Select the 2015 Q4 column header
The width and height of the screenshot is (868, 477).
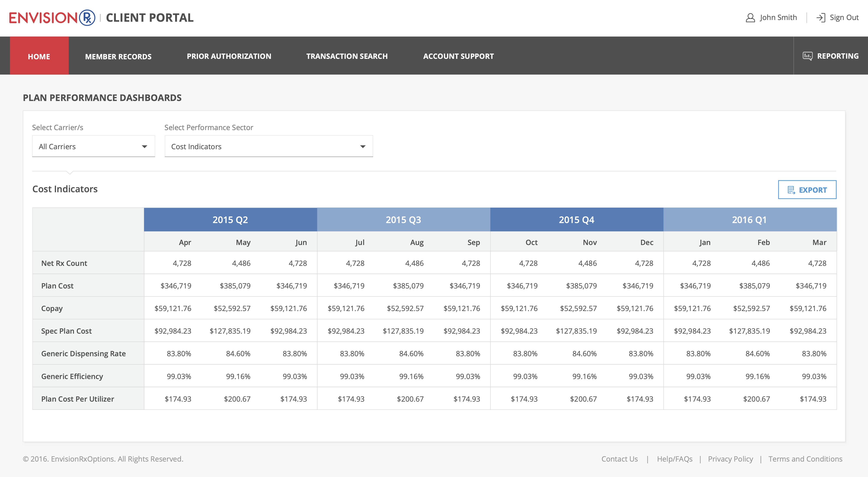click(577, 220)
